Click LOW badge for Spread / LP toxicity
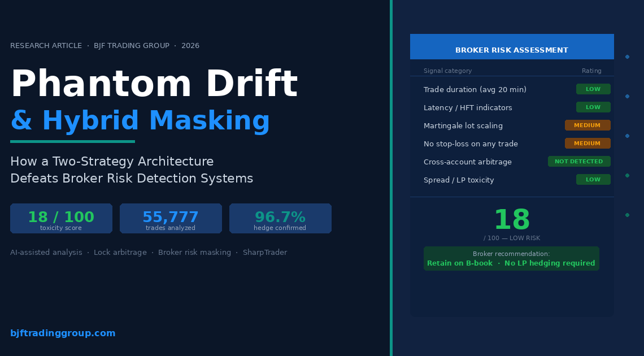 (593, 180)
